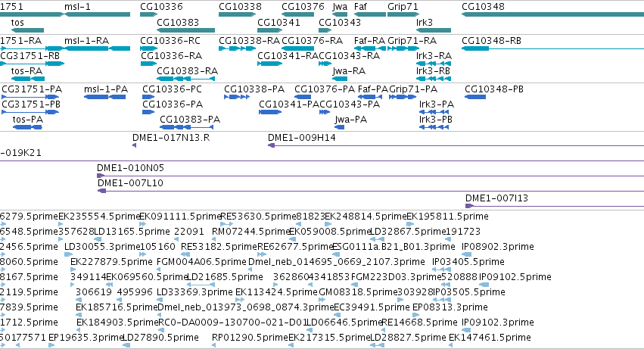Viewport: 644px width, 349px height.
Task: Select EST label RC0-DA0009-130700-021-D01
Action: tap(233, 323)
